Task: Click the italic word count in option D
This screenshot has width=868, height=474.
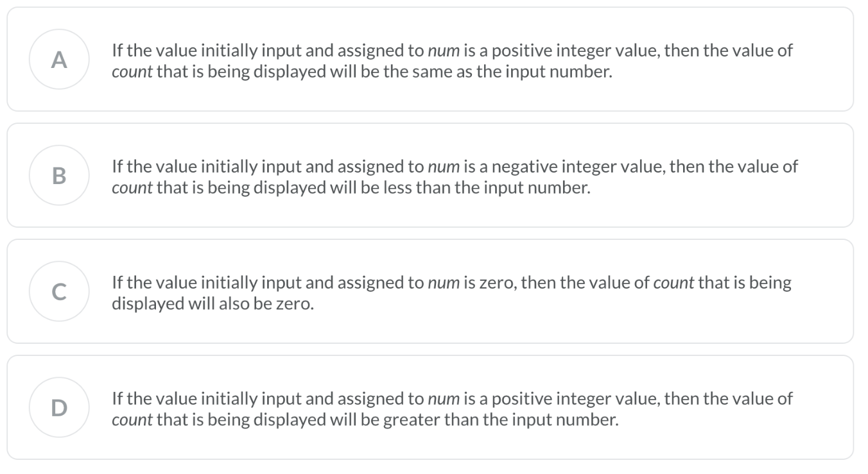Action: tap(132, 419)
